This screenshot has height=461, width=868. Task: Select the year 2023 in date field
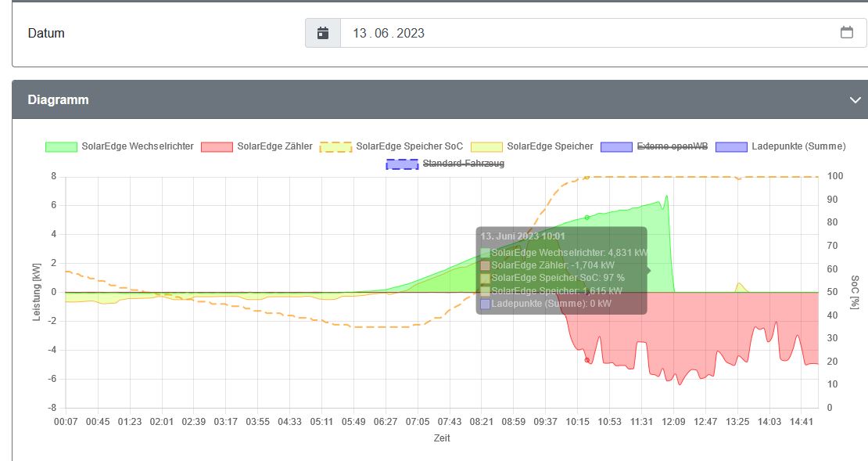411,34
